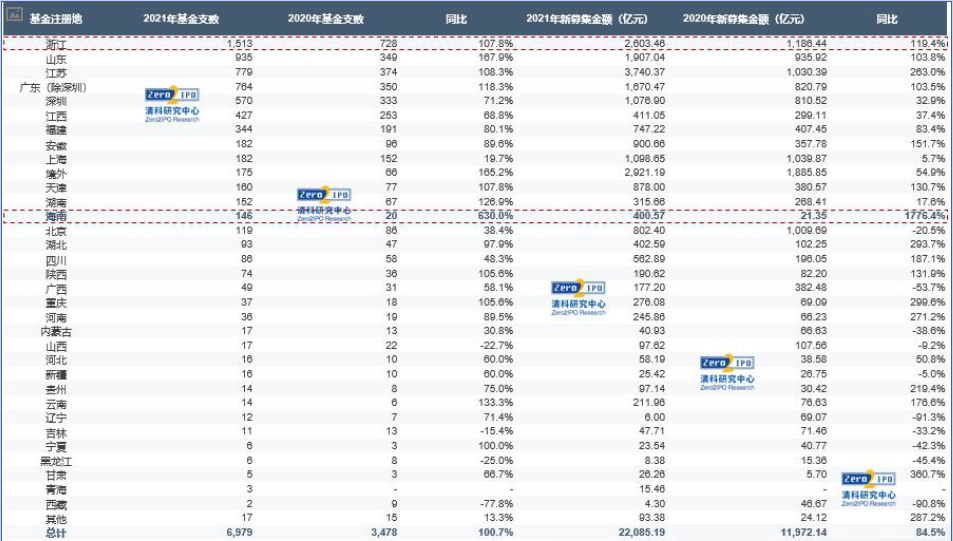Select the 1776.4% growth in 海南 row
The image size is (953, 541).
click(926, 216)
